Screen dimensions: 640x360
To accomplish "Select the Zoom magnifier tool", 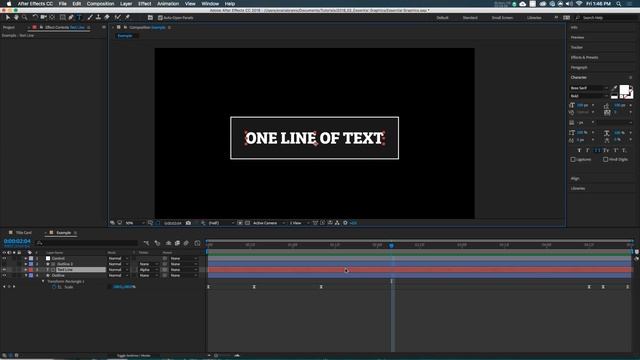I will click(24, 18).
